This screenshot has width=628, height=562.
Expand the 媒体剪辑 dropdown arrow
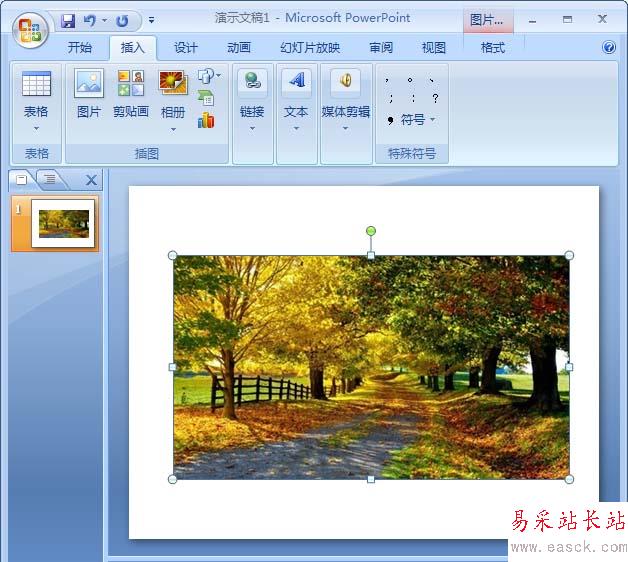pos(346,129)
